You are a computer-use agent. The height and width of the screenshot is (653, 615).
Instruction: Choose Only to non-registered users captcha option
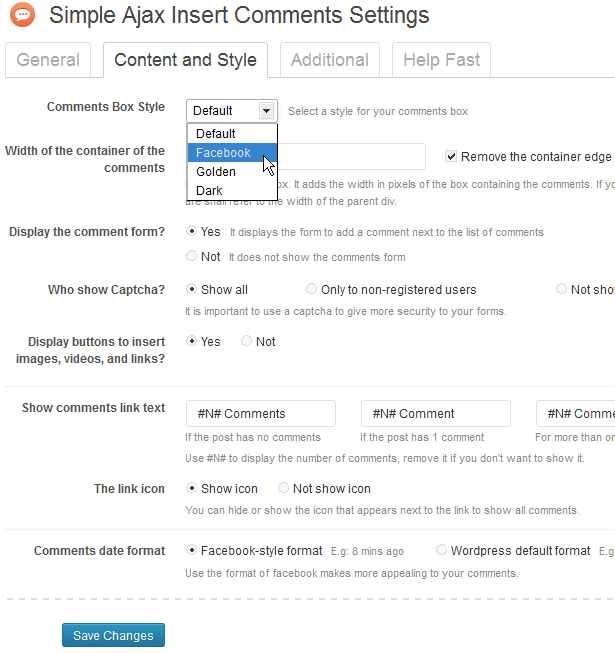point(311,289)
